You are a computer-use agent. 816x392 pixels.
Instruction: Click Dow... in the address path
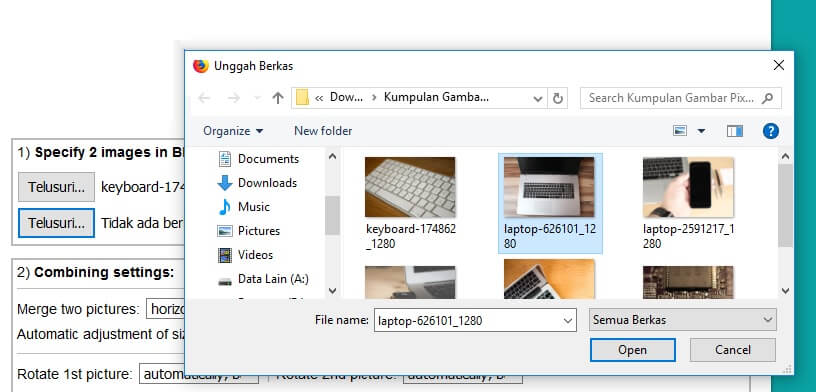point(346,97)
